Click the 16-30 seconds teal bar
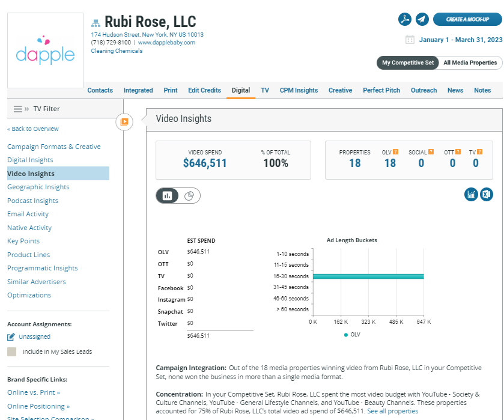This screenshot has height=420, width=504. [368, 276]
